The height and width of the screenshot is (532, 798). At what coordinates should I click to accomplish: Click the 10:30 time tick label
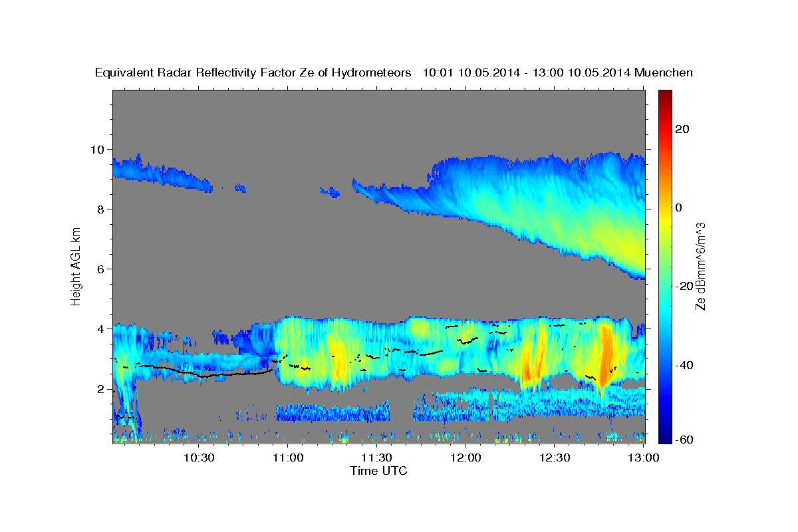tap(199, 458)
